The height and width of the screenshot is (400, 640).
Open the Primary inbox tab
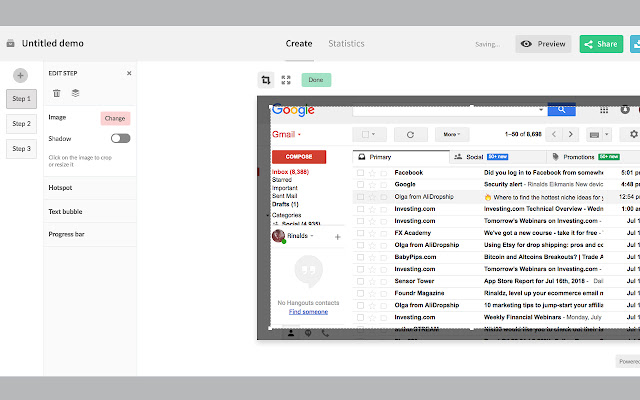coord(401,157)
